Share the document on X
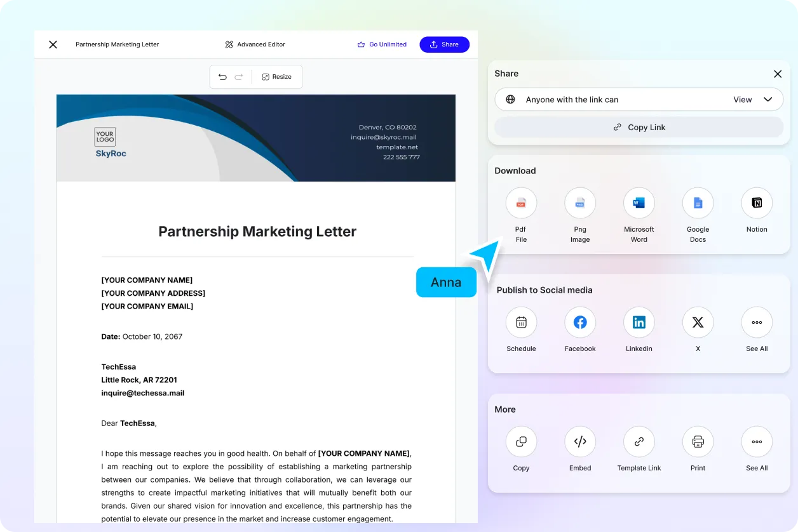 point(698,323)
